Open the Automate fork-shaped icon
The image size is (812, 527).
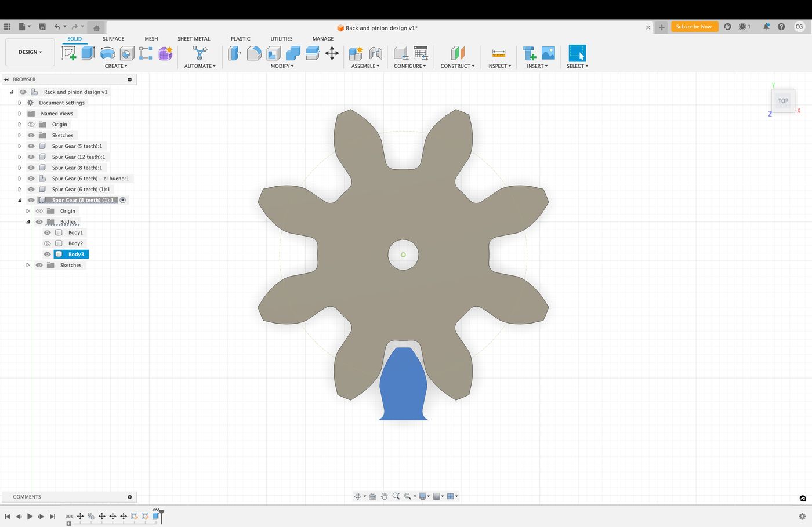[x=200, y=53]
